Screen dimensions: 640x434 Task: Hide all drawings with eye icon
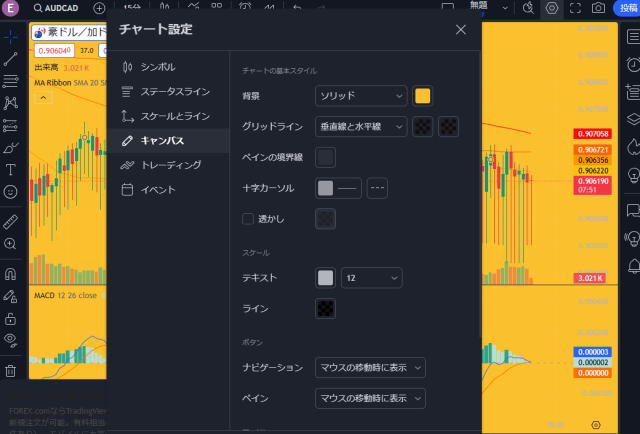[11, 340]
